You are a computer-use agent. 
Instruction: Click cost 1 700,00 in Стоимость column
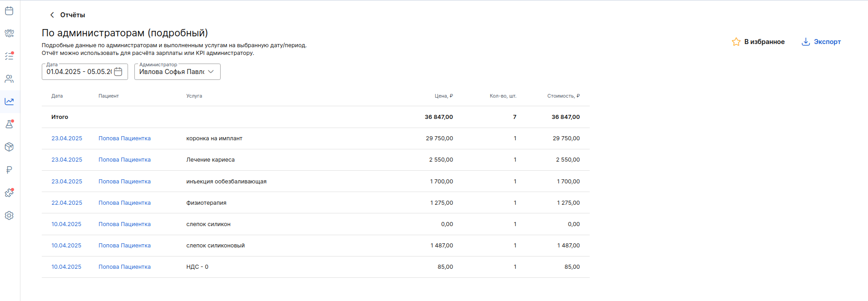[568, 182]
